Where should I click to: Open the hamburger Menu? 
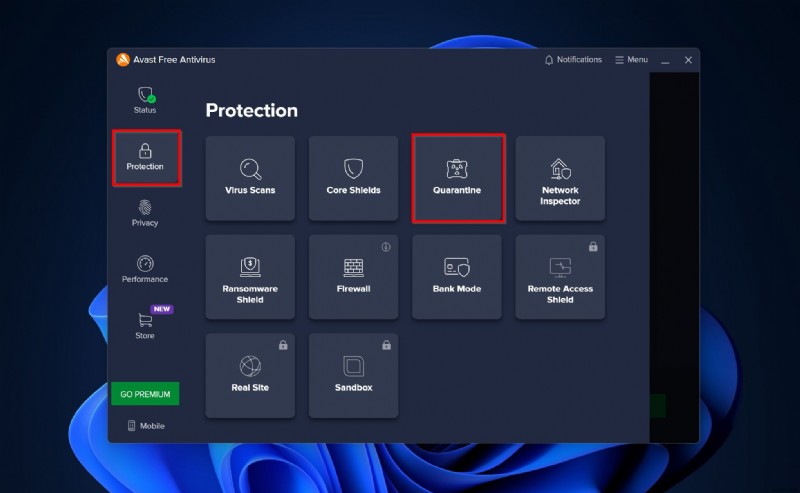[632, 60]
